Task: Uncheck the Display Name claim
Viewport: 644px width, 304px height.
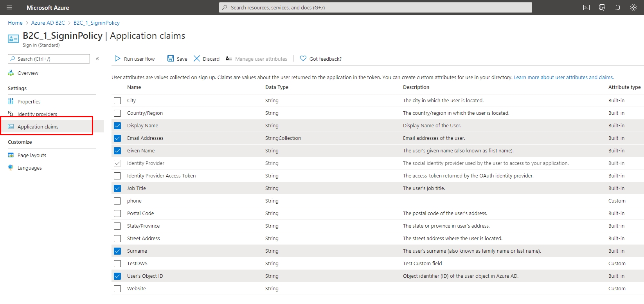Action: [117, 126]
